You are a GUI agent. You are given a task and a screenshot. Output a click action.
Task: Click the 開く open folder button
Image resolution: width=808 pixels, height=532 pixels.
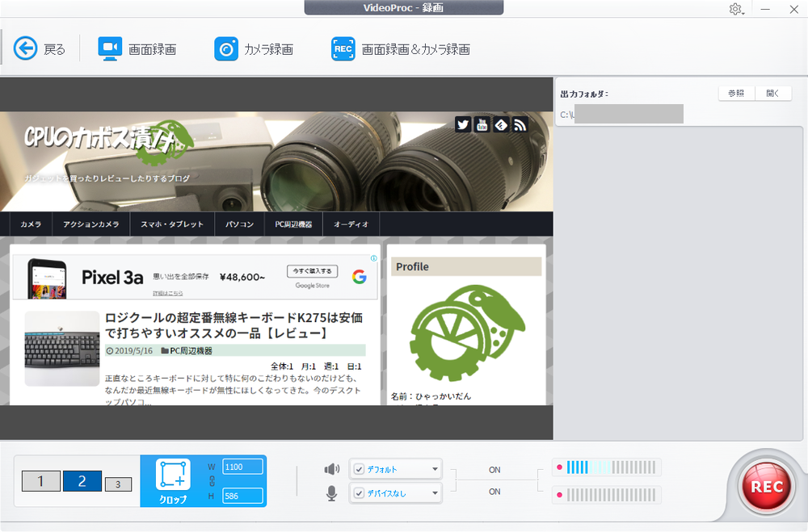tap(773, 93)
